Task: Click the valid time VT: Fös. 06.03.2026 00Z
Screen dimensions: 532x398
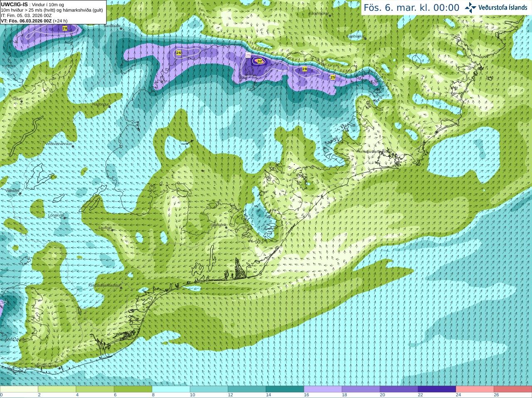Action: 26,21
